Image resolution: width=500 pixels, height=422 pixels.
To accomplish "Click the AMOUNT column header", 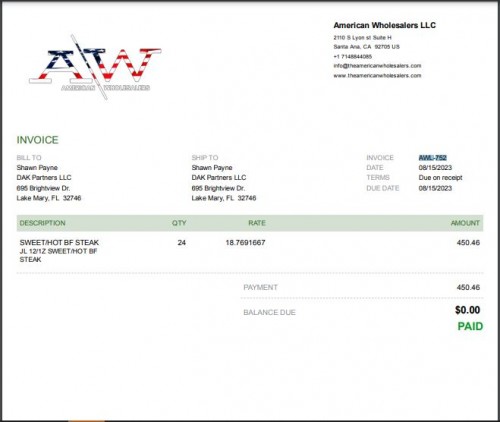I will tap(465, 223).
